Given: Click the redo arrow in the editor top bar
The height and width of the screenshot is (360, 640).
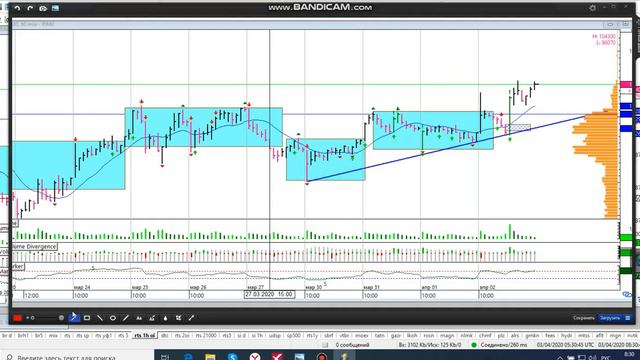Looking at the screenshot, I should point(30,8).
